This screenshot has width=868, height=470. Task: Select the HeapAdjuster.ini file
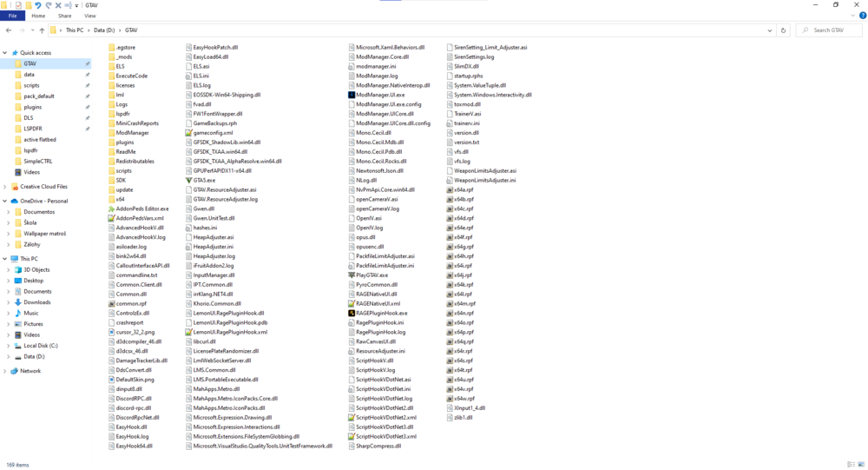[x=214, y=247]
